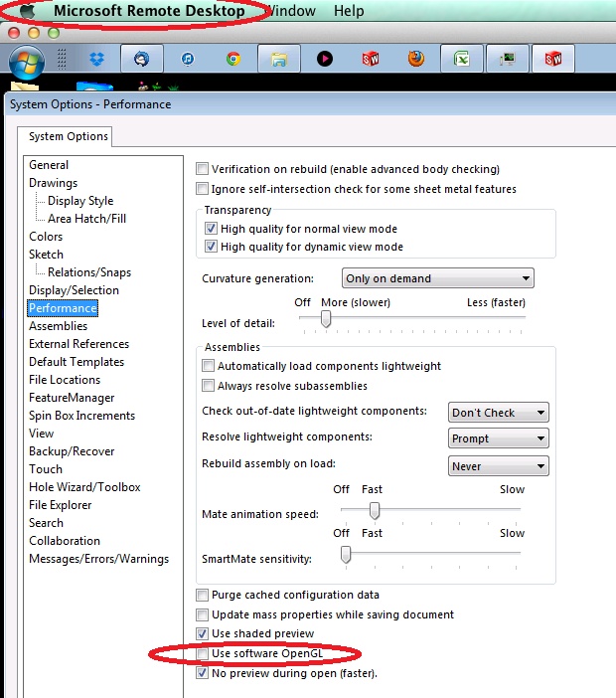Select Display Style under Drawings
Image resolution: width=616 pixels, height=698 pixels.
(x=80, y=201)
